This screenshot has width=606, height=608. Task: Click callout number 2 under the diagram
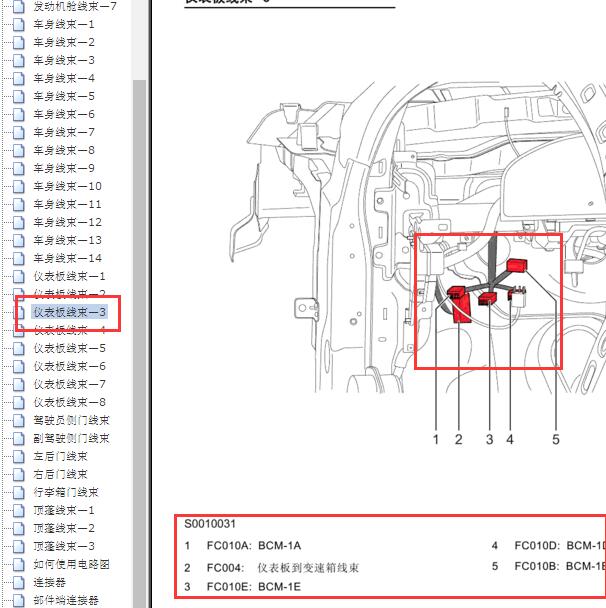pos(459,440)
